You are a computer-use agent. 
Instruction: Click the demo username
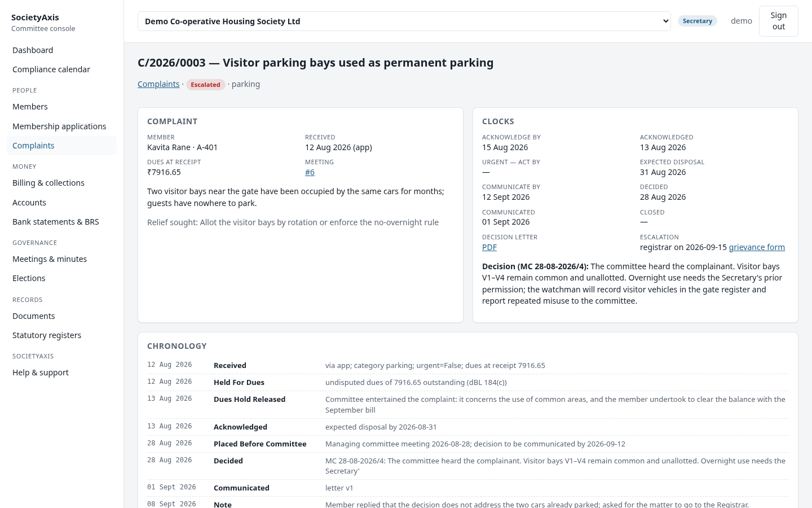pos(742,21)
